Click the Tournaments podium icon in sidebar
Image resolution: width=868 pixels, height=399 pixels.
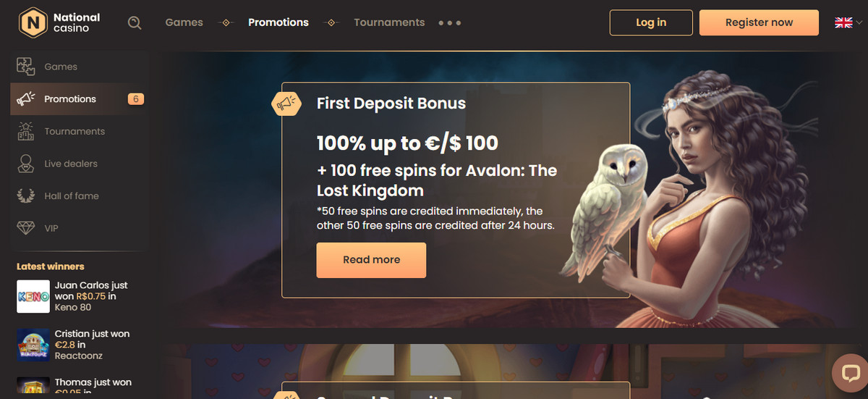tap(26, 131)
